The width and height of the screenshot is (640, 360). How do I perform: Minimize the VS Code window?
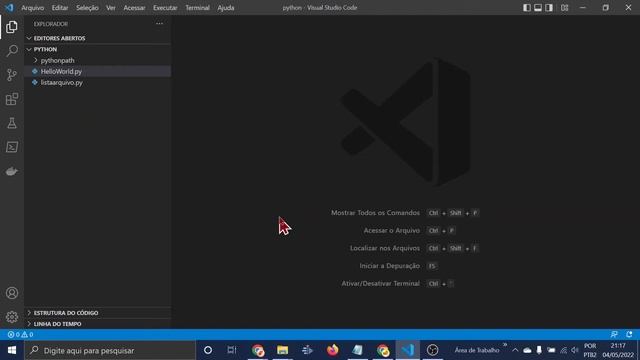[583, 8]
